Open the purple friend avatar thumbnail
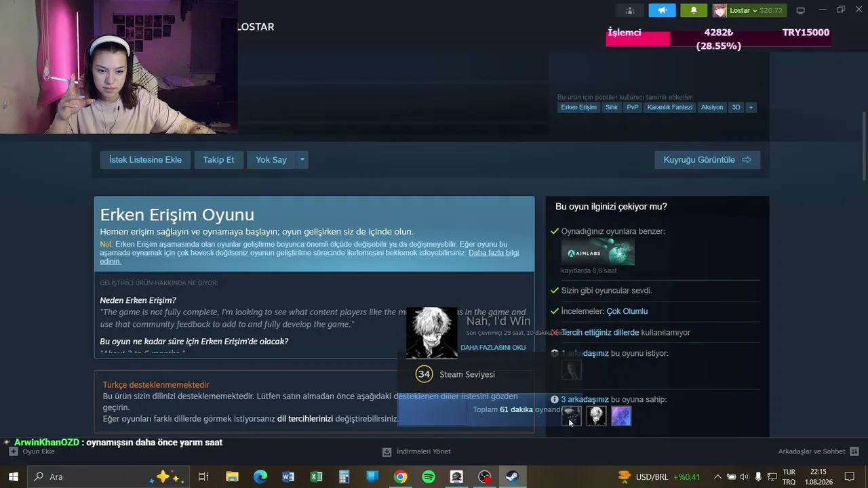Viewport: 868px width, 488px height. point(621,415)
